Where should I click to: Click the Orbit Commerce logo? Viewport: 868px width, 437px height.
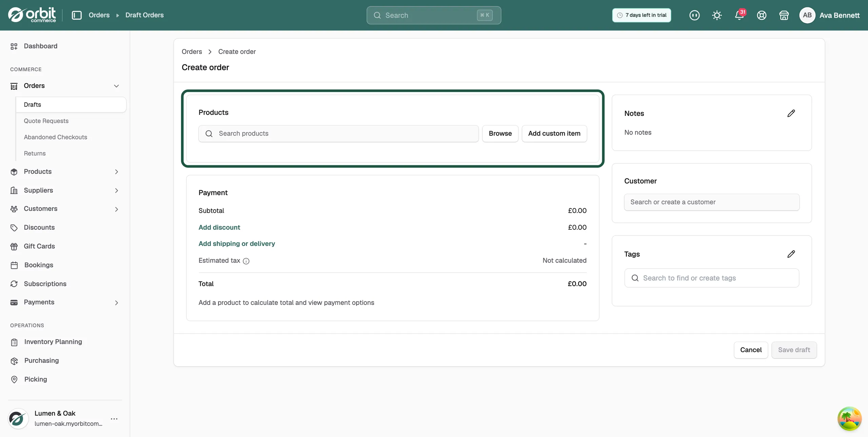point(32,15)
